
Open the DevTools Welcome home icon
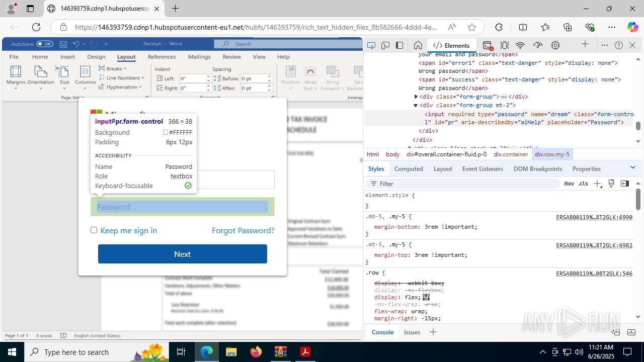click(x=418, y=45)
